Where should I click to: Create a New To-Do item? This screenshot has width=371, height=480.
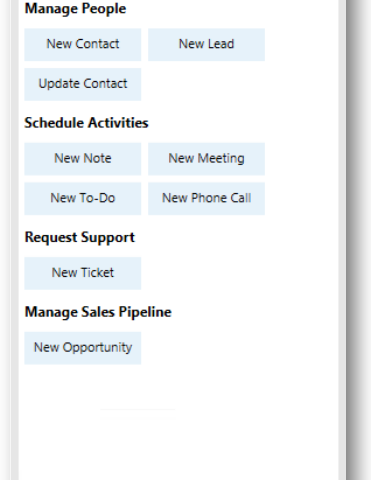click(83, 199)
